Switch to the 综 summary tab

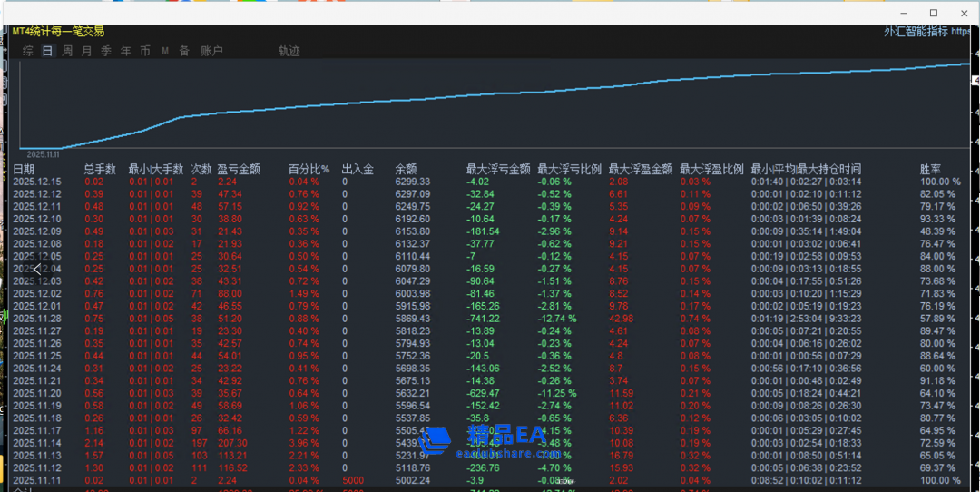click(x=28, y=51)
